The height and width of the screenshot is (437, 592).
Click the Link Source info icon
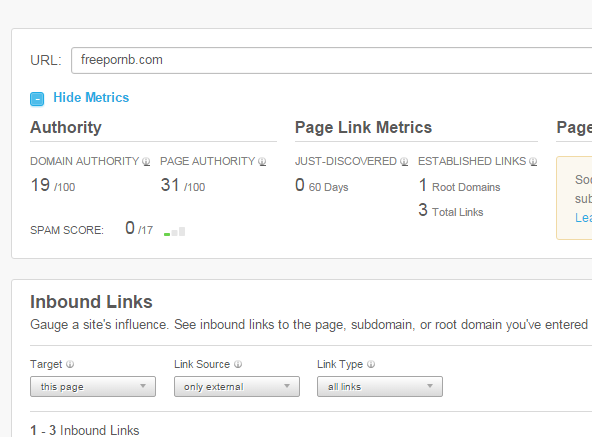pyautogui.click(x=238, y=364)
